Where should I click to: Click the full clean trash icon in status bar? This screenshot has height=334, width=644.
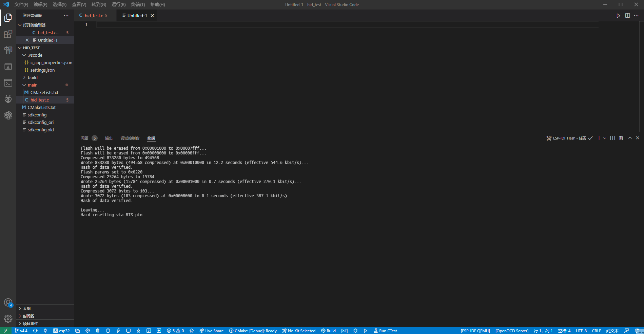pyautogui.click(x=98, y=330)
